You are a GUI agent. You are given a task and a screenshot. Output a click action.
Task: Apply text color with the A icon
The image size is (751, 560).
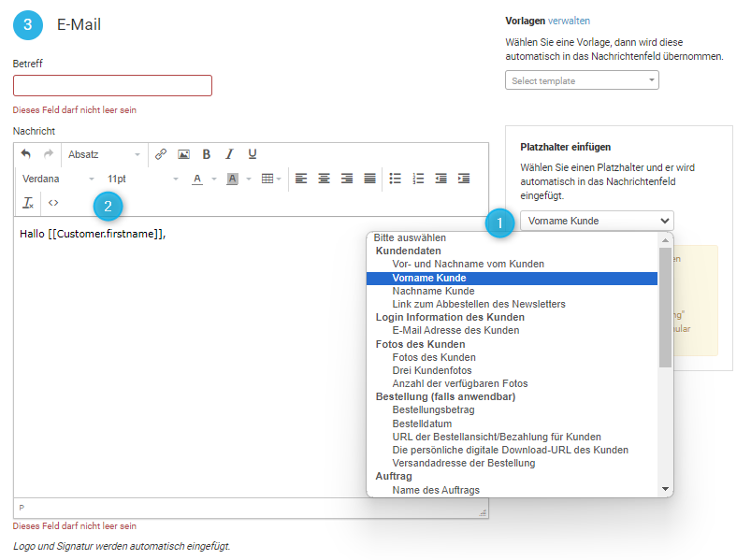pos(197,179)
